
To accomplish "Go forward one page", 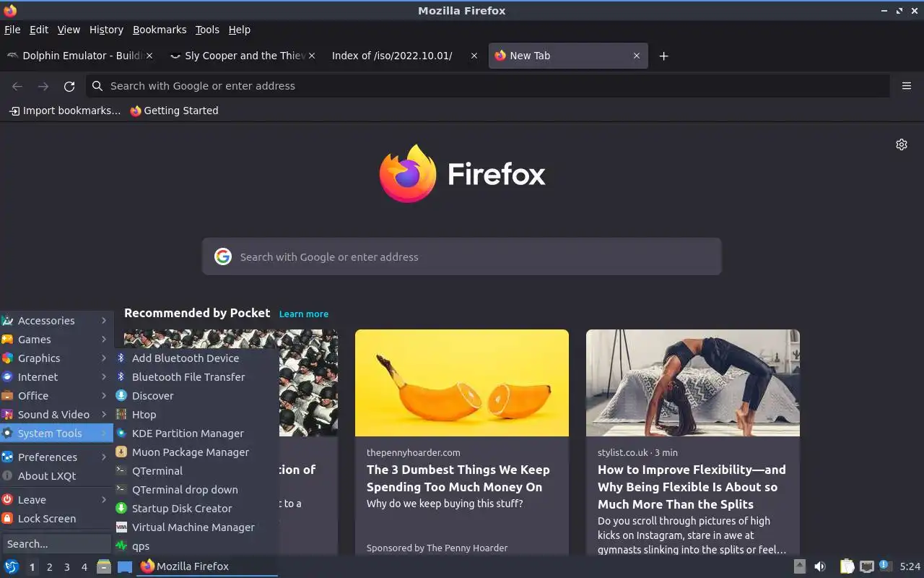I will 43,86.
